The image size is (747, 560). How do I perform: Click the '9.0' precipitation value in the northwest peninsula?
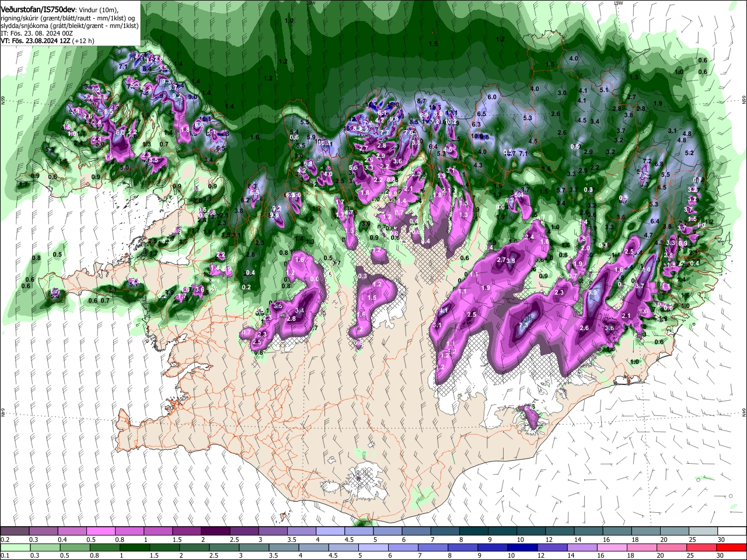[x=192, y=97]
